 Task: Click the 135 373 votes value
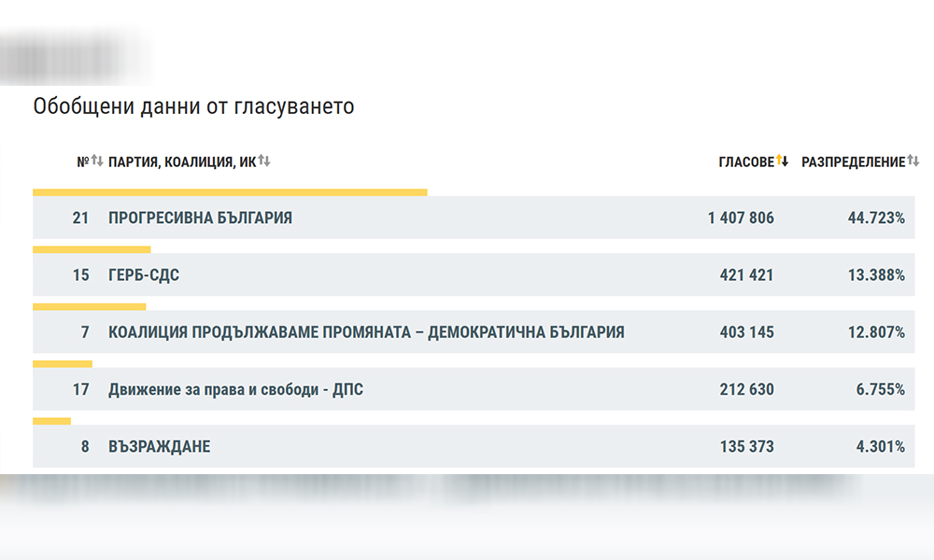[746, 446]
